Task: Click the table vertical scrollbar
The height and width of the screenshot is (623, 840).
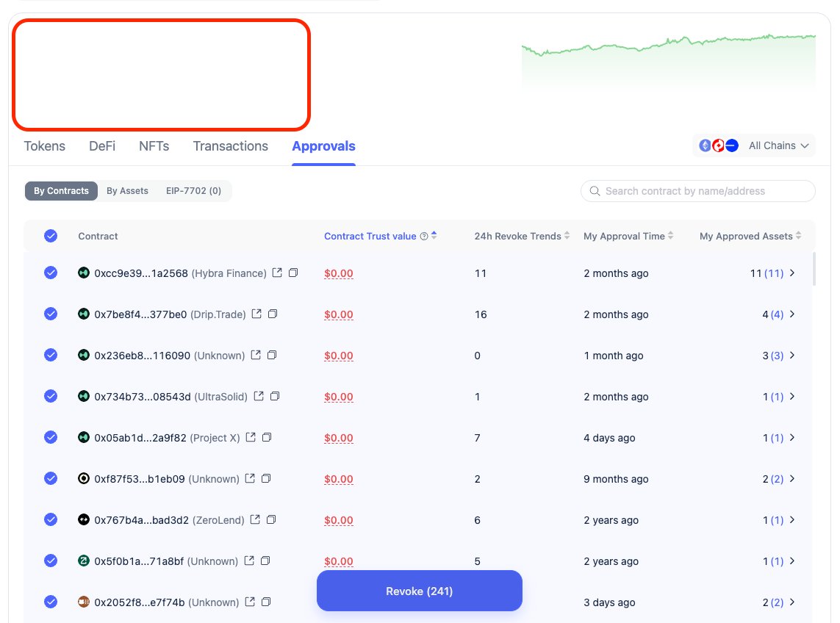Action: click(814, 270)
